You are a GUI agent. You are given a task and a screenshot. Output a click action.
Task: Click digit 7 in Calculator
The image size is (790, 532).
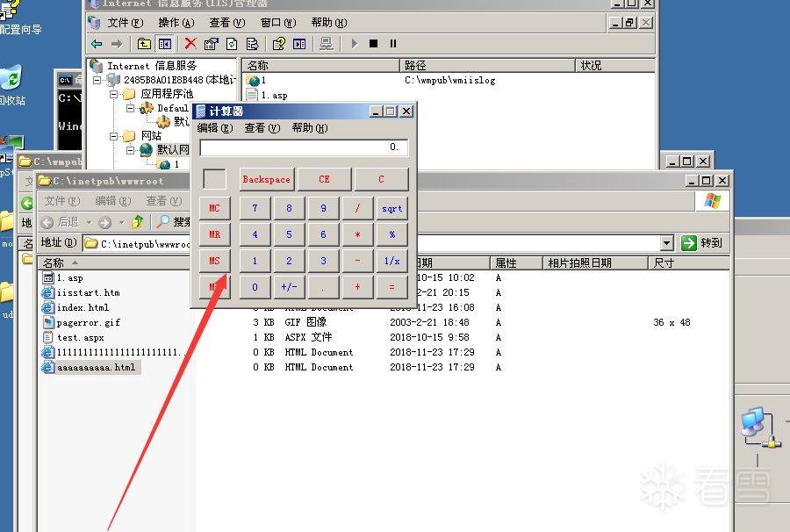pyautogui.click(x=255, y=208)
